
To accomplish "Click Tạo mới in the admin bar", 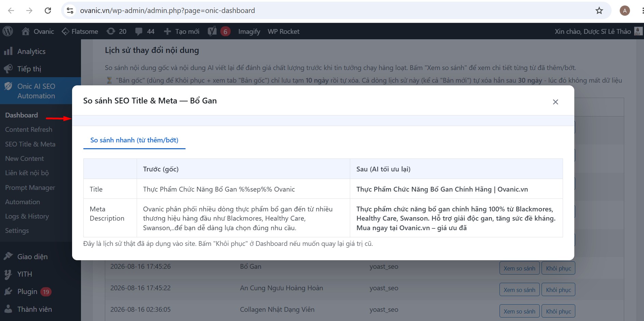I will coord(181,31).
